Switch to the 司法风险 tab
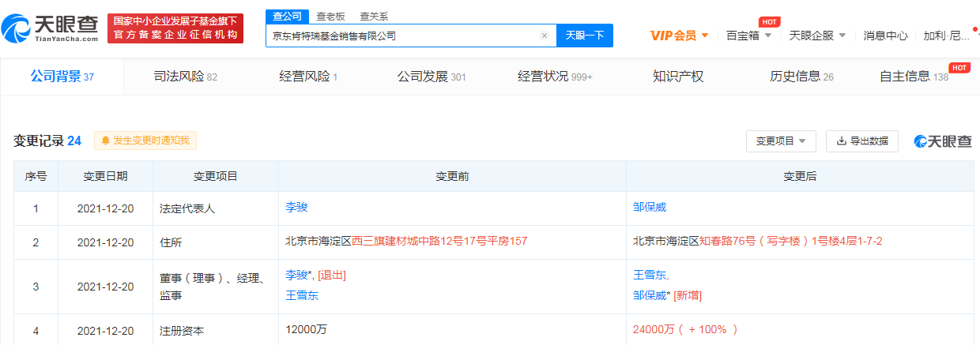This screenshot has width=980, height=345. pyautogui.click(x=185, y=77)
